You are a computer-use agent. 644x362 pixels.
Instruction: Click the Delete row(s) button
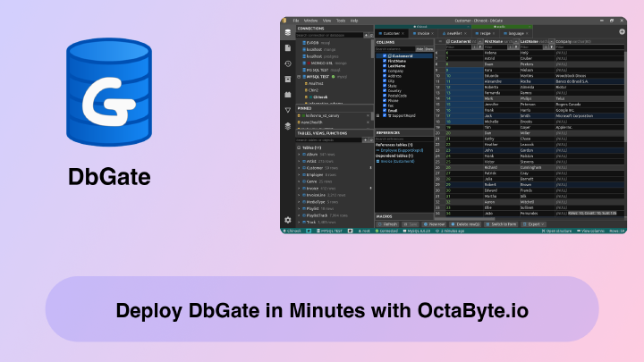pyautogui.click(x=465, y=224)
